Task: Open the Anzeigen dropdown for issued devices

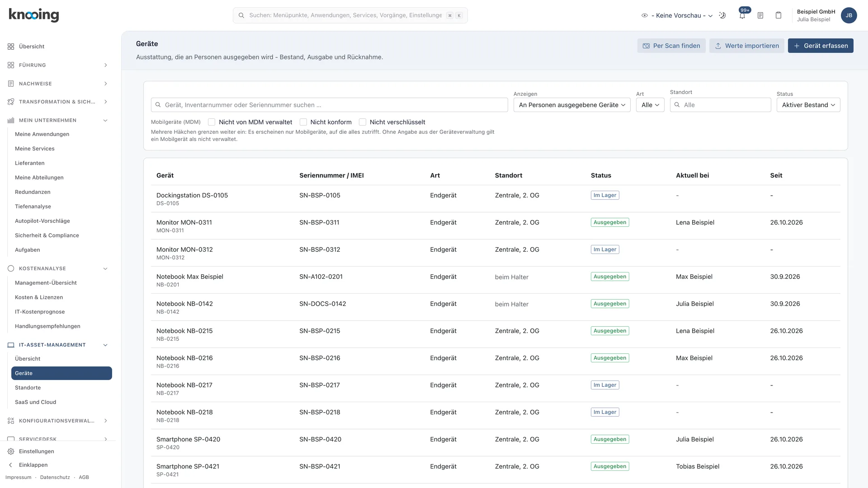Action: pyautogui.click(x=572, y=105)
